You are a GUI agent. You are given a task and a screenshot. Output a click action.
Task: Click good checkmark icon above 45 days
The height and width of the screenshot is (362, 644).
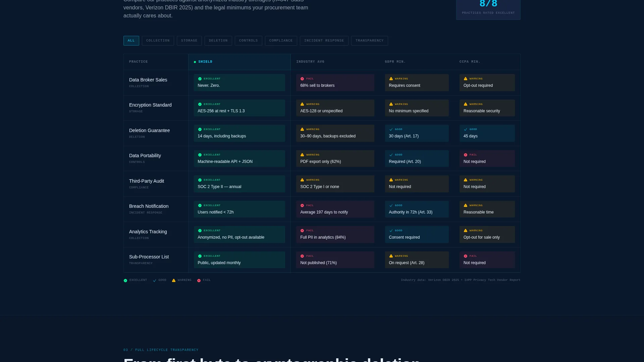pos(466,129)
